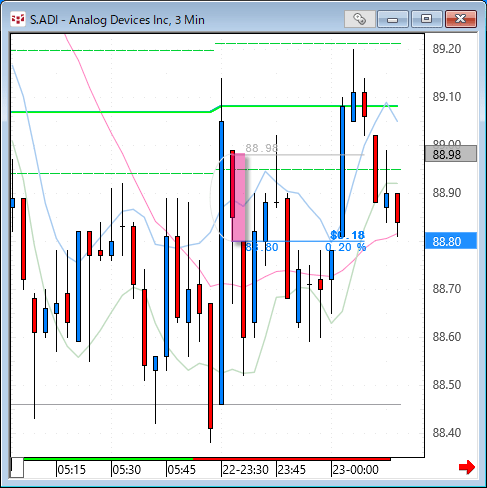Click the white box at time axis start
This screenshot has width=487, height=488.
tap(17, 468)
